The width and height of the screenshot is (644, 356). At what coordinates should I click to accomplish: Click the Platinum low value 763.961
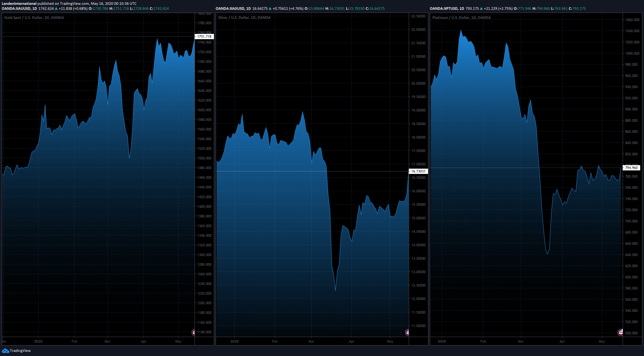pos(561,8)
